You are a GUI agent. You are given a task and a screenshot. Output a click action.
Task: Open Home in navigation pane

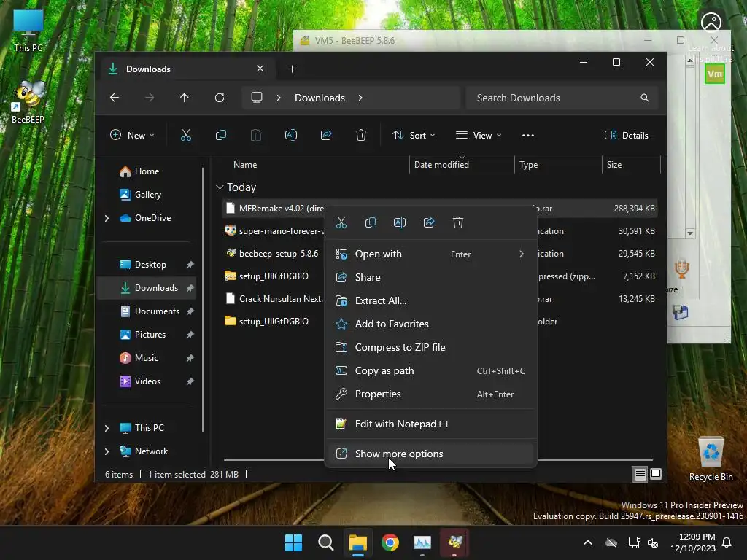[147, 171]
